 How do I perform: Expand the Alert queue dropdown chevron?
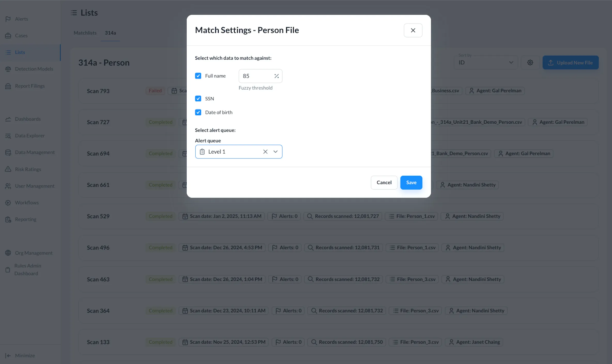click(x=276, y=152)
